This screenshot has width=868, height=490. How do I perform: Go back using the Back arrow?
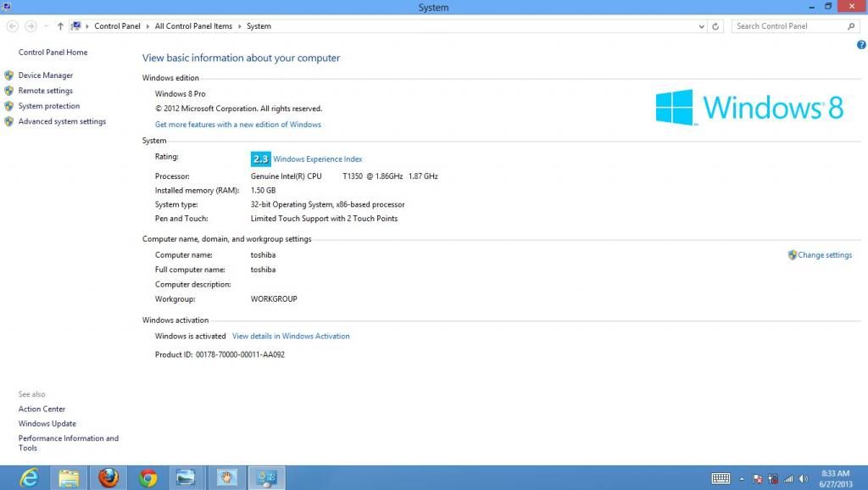[13, 26]
